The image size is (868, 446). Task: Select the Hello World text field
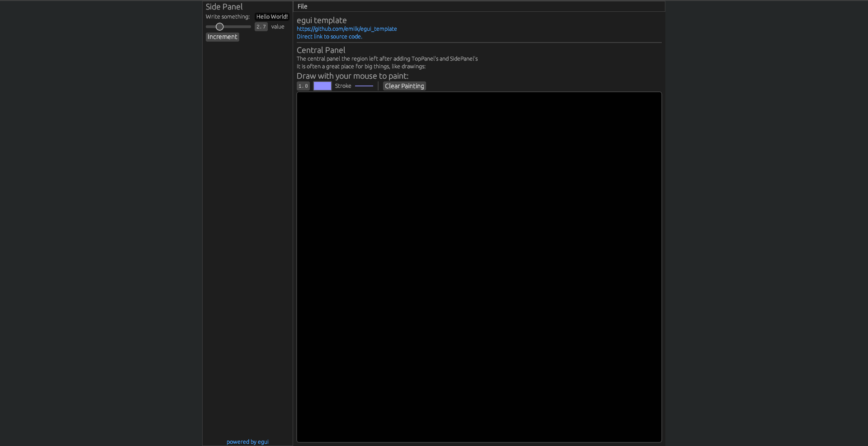[271, 16]
